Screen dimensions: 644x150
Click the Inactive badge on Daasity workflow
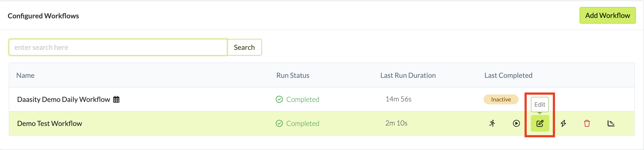(501, 99)
